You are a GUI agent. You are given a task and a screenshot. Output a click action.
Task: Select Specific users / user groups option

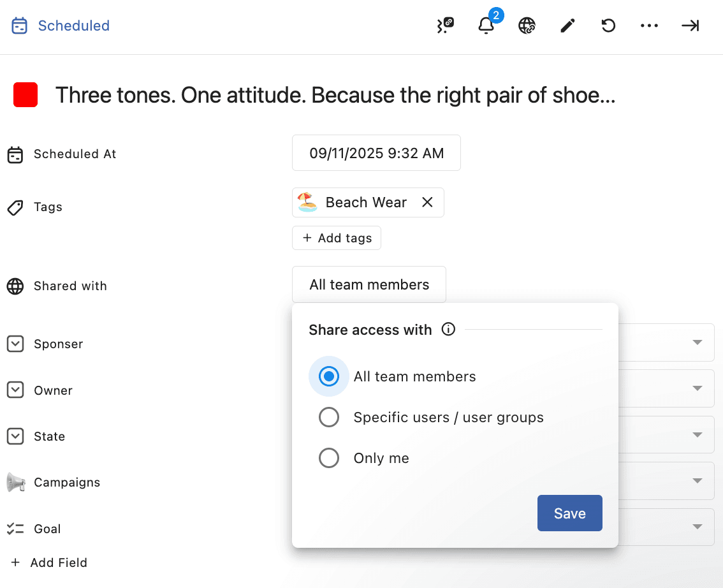329,418
